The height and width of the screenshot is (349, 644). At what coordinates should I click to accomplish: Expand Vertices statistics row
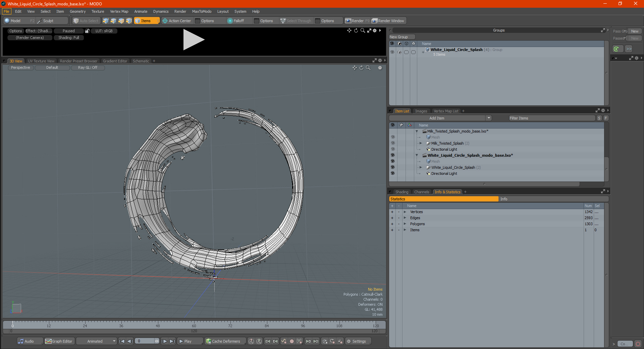pos(405,212)
